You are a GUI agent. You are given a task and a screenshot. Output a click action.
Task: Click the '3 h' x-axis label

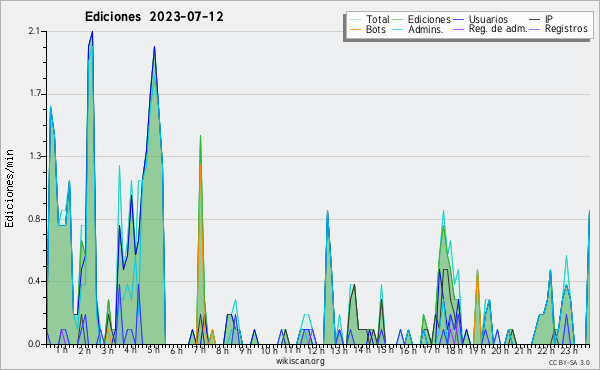[x=108, y=350]
